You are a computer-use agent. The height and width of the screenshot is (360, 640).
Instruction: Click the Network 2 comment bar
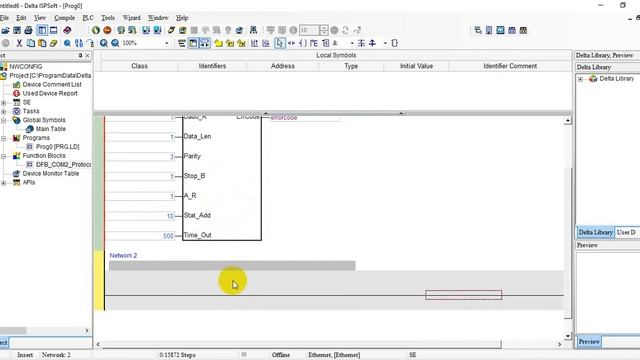(x=232, y=266)
